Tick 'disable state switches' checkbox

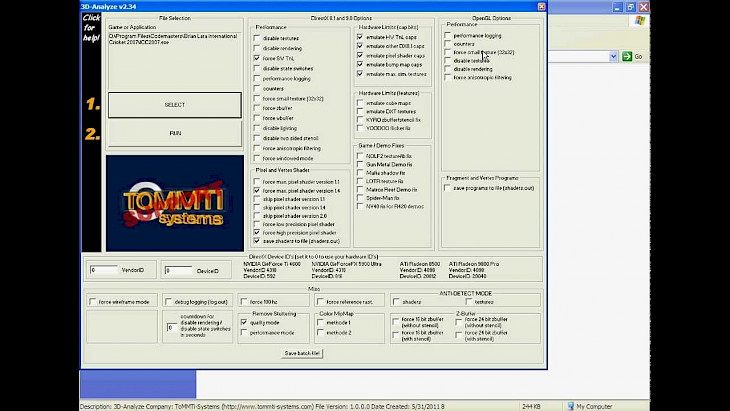pyautogui.click(x=257, y=68)
